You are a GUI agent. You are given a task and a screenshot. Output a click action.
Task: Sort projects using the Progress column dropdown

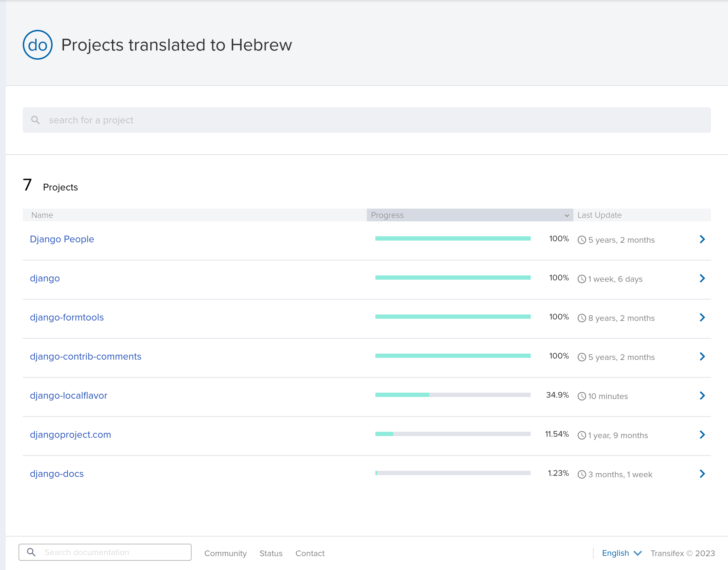click(x=470, y=215)
